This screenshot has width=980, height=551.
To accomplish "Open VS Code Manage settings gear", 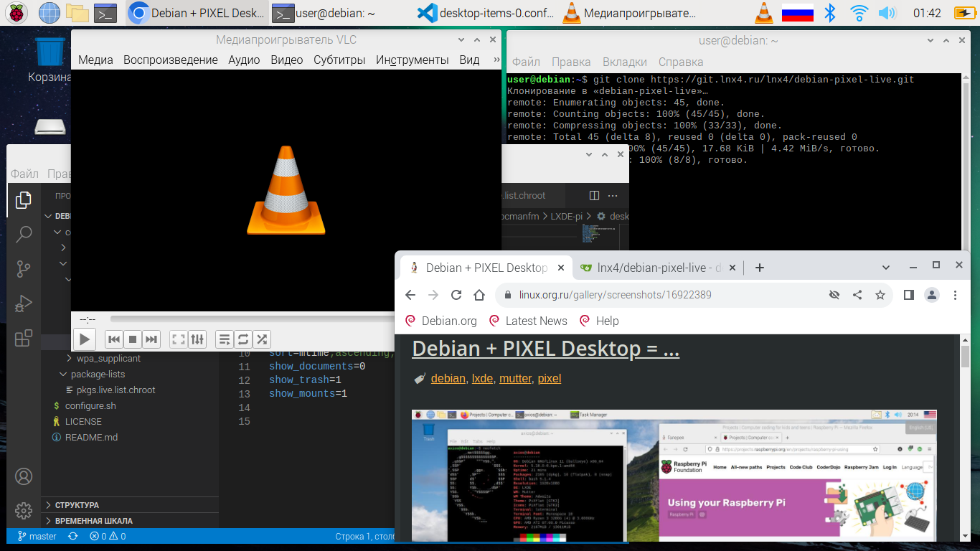I will click(x=24, y=510).
